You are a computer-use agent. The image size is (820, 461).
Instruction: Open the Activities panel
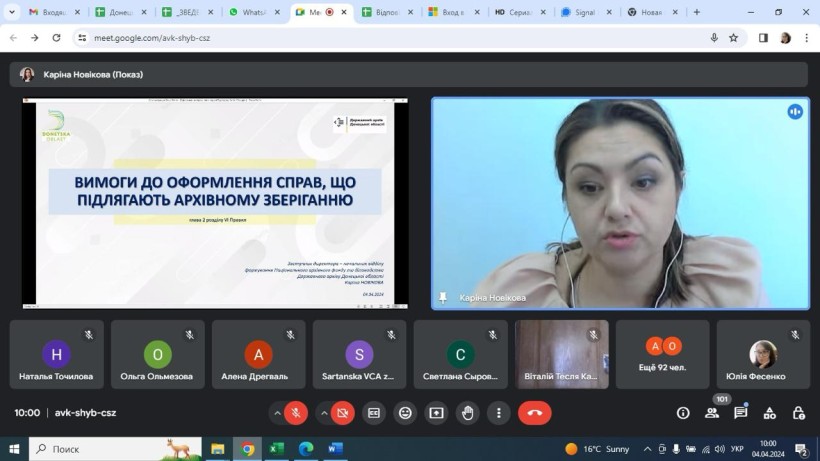(x=770, y=412)
